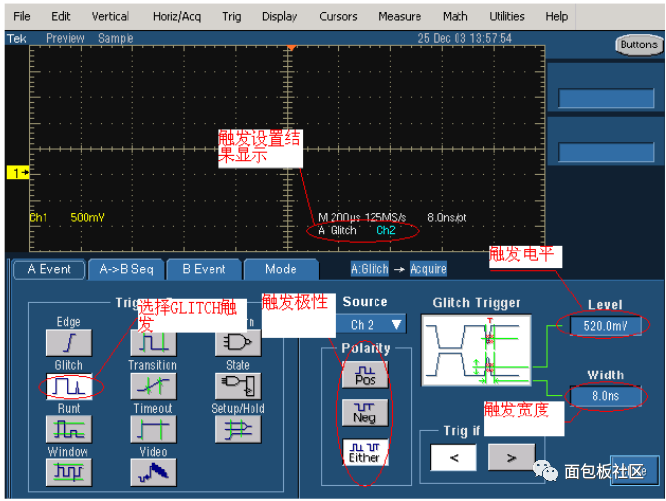The image size is (666, 501).
Task: Choose the Runt trigger type icon
Action: (x=69, y=430)
